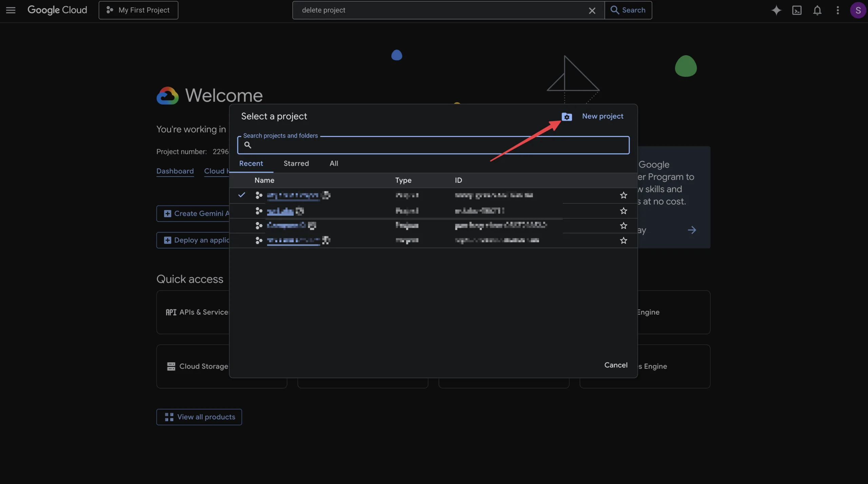The width and height of the screenshot is (868, 484).
Task: Switch to the Recent tab
Action: pos(251,163)
